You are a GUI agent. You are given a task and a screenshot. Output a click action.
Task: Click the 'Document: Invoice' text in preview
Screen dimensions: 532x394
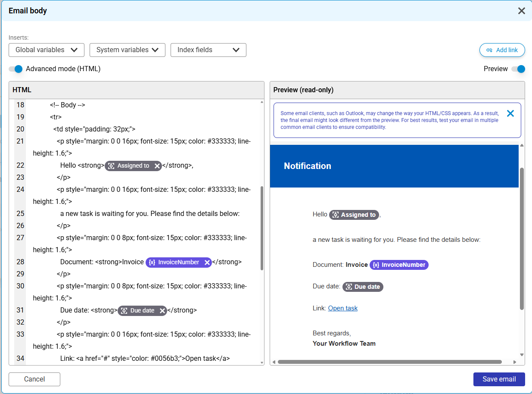(x=340, y=265)
